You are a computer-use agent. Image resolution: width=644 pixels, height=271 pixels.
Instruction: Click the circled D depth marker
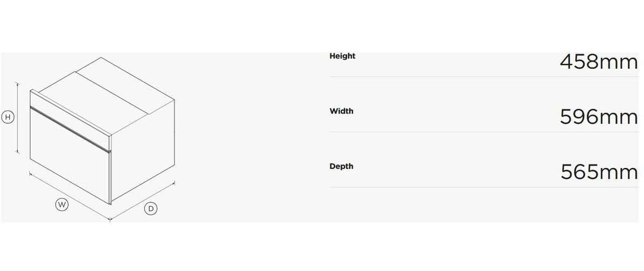(x=151, y=208)
